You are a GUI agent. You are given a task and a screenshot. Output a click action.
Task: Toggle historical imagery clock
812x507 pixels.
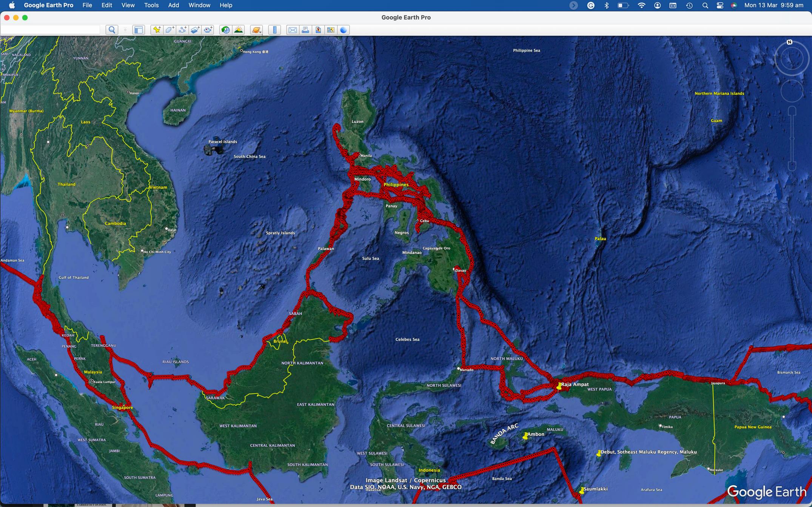point(225,30)
